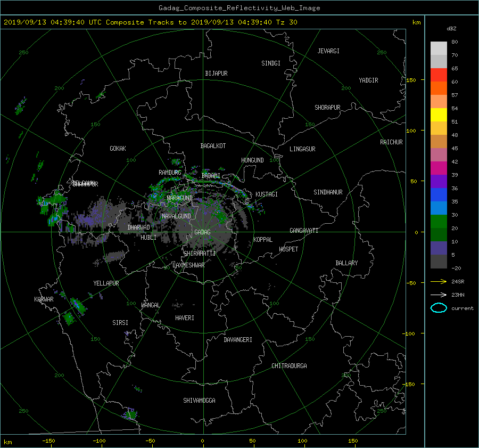Click the KARWAR city label
Viewport: 479px width, 448px height.
point(44,299)
